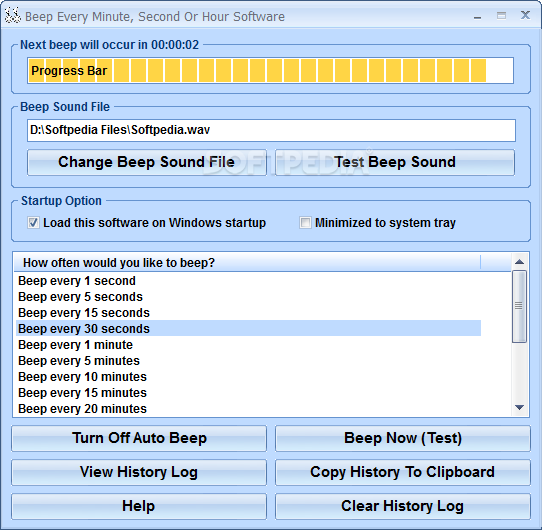Clear History Log
This screenshot has height=530, width=542.
(x=403, y=506)
